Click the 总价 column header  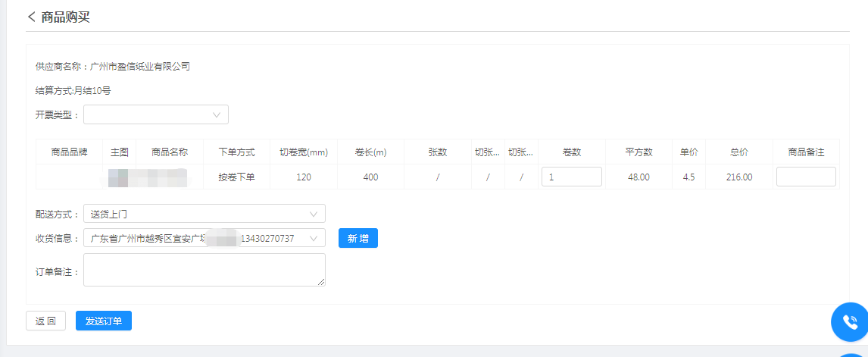(x=739, y=152)
